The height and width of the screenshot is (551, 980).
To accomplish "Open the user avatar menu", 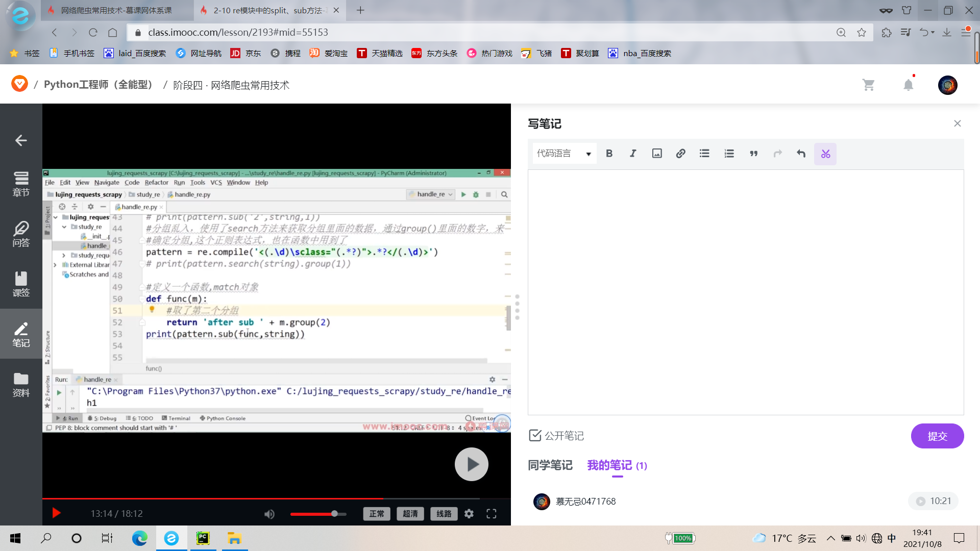I will pyautogui.click(x=947, y=85).
